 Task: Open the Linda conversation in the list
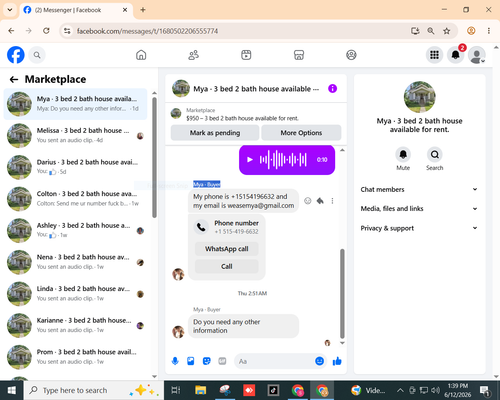point(75,294)
